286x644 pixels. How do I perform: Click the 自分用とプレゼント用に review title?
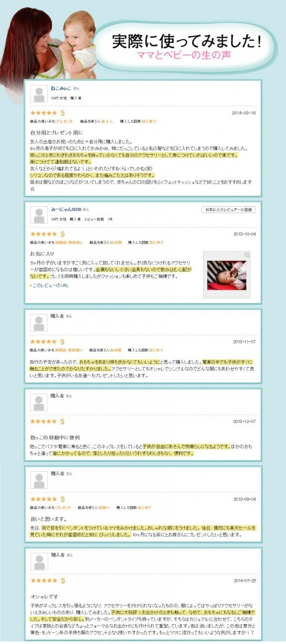(57, 132)
